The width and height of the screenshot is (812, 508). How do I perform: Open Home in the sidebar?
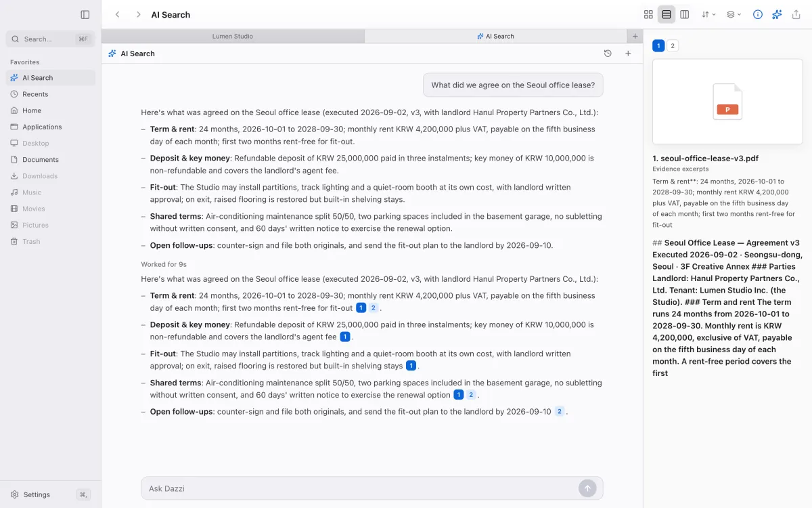pyautogui.click(x=51, y=110)
